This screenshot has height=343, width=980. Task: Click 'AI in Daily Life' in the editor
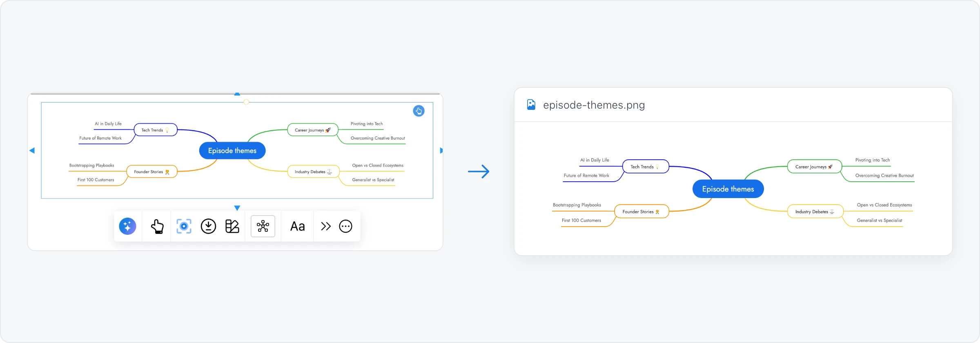point(108,124)
